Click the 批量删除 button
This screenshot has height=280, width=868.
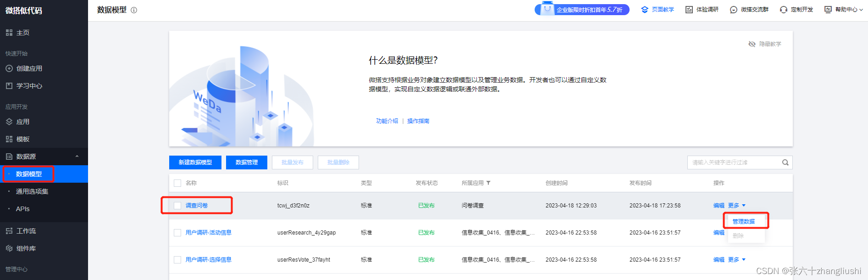point(338,162)
